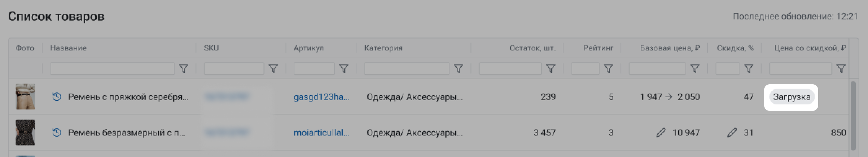Click the Название filter input field
The width and height of the screenshot is (868, 157).
[112, 68]
